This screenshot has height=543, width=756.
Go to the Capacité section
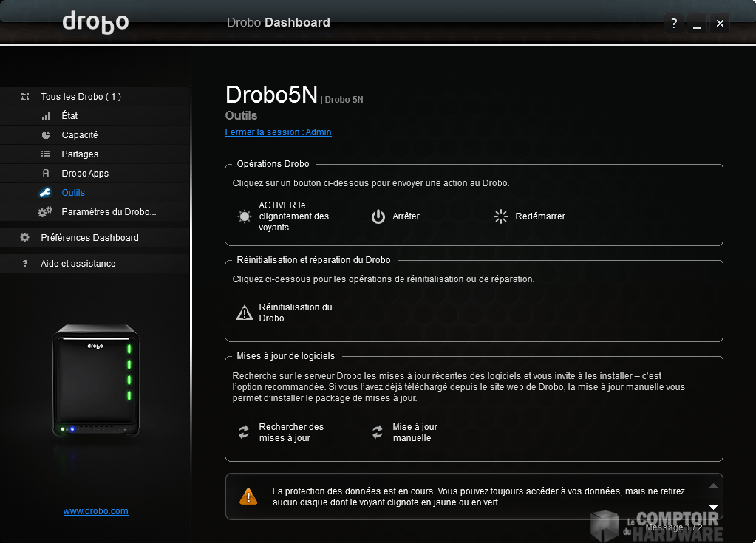[x=79, y=135]
